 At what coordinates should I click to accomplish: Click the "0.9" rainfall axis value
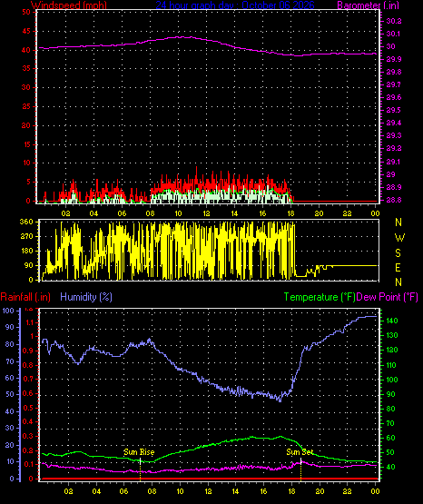coord(27,351)
